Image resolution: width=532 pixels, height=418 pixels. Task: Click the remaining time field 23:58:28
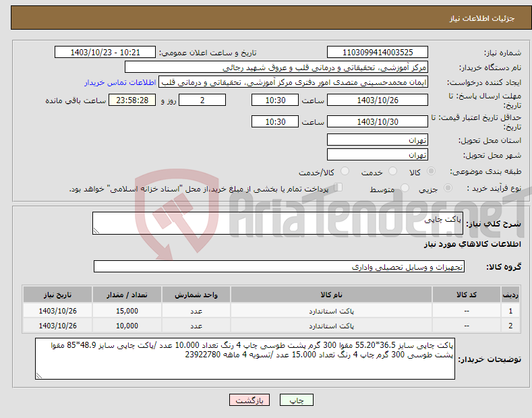[132, 100]
